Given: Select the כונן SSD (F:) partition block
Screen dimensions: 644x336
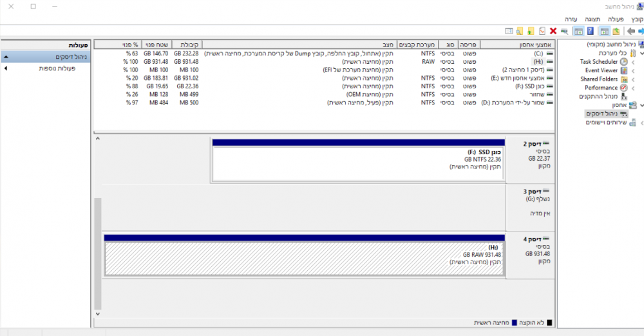Looking at the screenshot, I should 358,161.
